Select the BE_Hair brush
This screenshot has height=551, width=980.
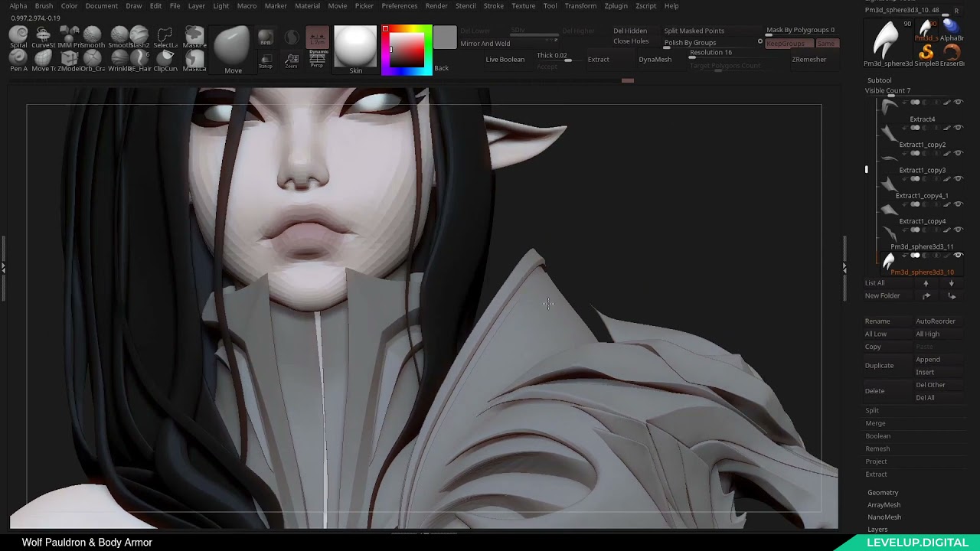139,60
